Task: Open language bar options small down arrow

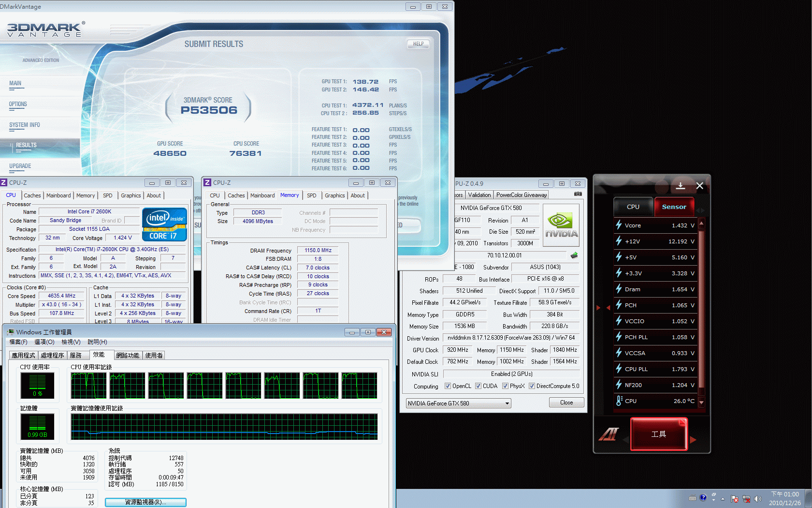Action: 714,500
